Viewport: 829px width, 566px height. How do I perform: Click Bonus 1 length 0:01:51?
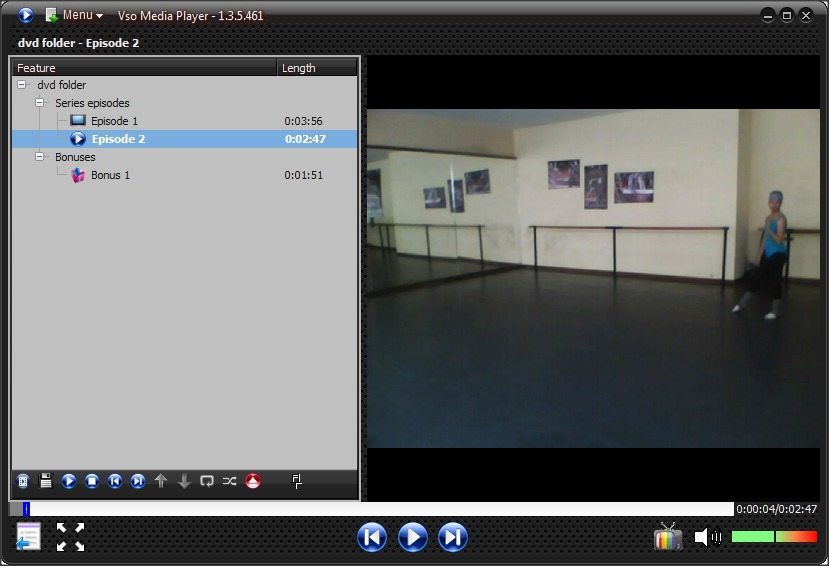(303, 175)
